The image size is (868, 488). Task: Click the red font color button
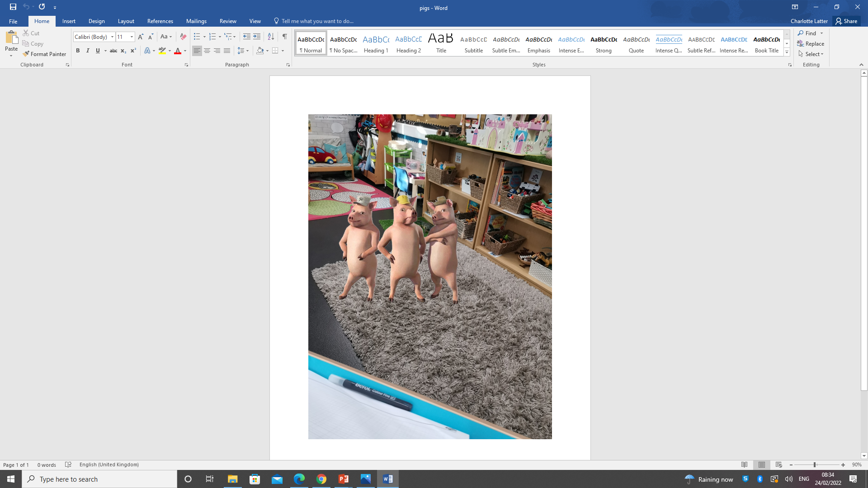pos(178,51)
